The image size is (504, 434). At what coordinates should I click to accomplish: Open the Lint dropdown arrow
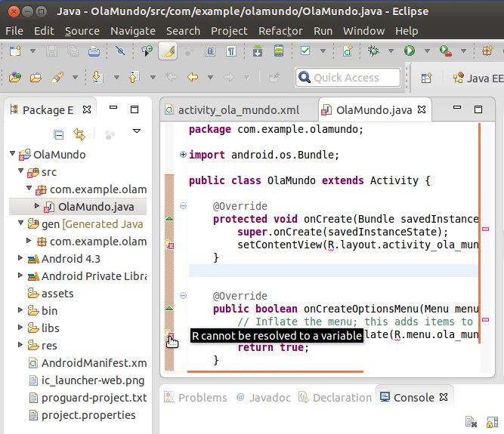[323, 51]
